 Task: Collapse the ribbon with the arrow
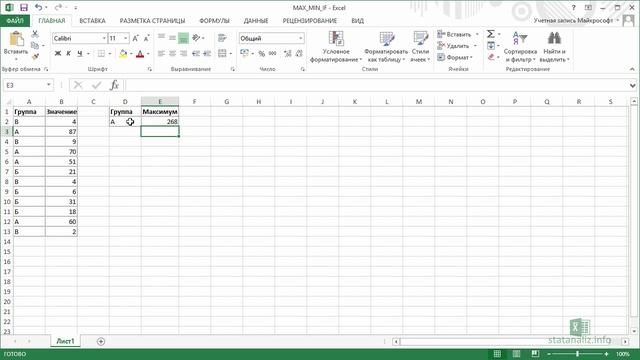632,69
